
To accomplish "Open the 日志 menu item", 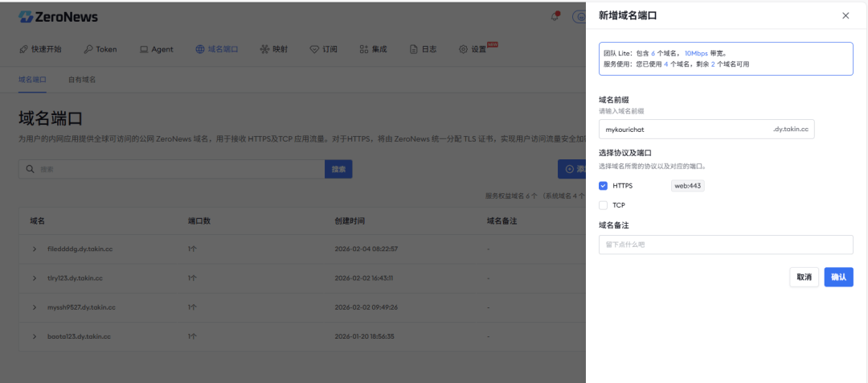I will point(423,49).
